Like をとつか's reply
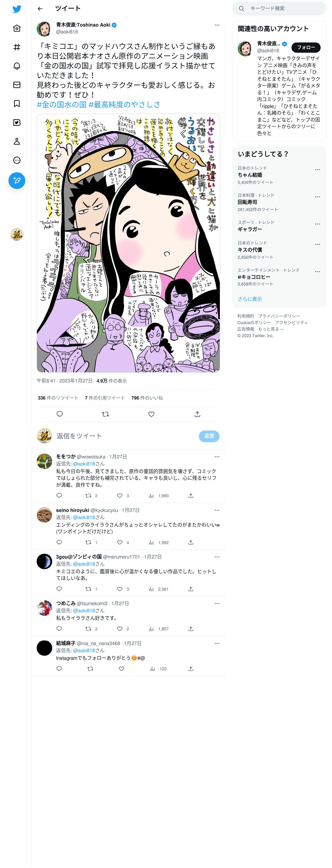The image size is (332, 868). click(120, 496)
